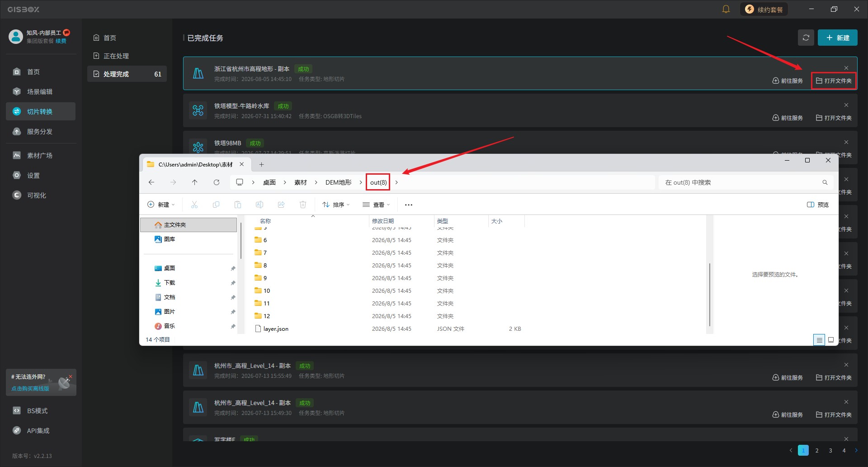Click the share icon in Explorer toolbar
The width and height of the screenshot is (868, 467).
tap(281, 205)
